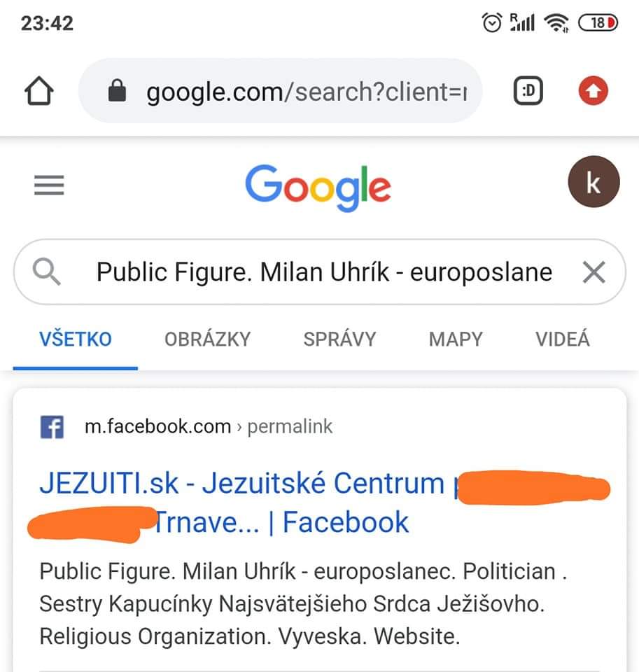
Task: Open the MAPY tab
Action: pyautogui.click(x=456, y=339)
